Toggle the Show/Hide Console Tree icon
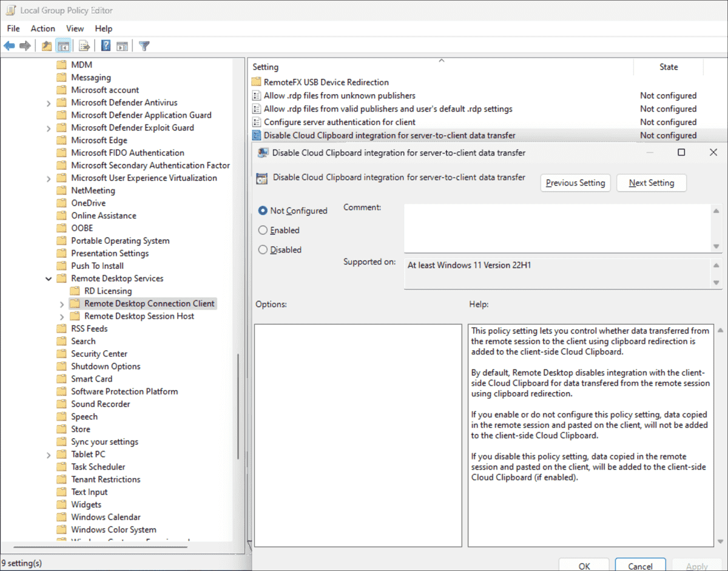The image size is (728, 571). point(63,46)
